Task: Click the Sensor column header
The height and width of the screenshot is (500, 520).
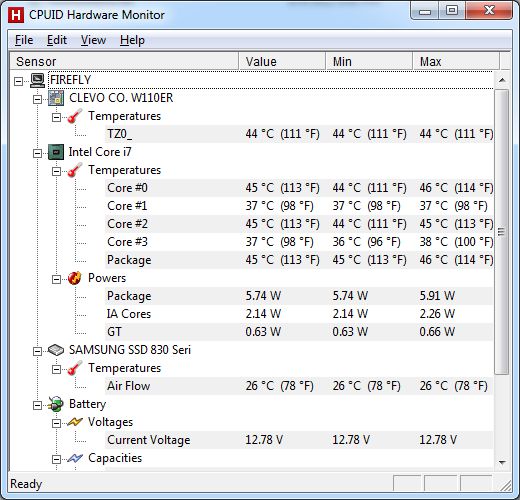Action: 124,61
